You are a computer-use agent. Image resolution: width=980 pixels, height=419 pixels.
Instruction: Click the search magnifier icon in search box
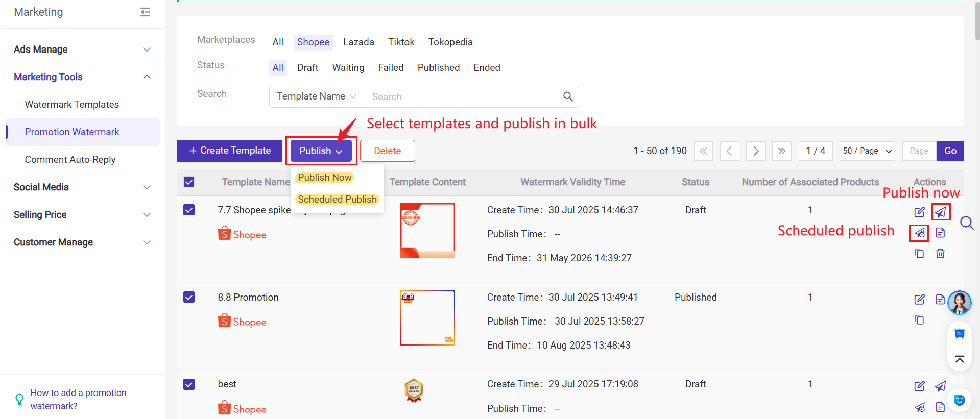click(x=568, y=96)
